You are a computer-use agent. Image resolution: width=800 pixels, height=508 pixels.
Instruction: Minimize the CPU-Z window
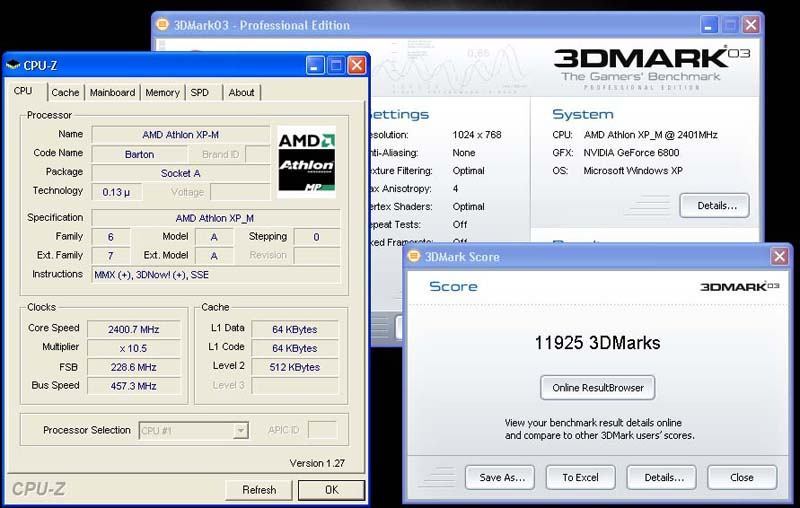point(315,65)
